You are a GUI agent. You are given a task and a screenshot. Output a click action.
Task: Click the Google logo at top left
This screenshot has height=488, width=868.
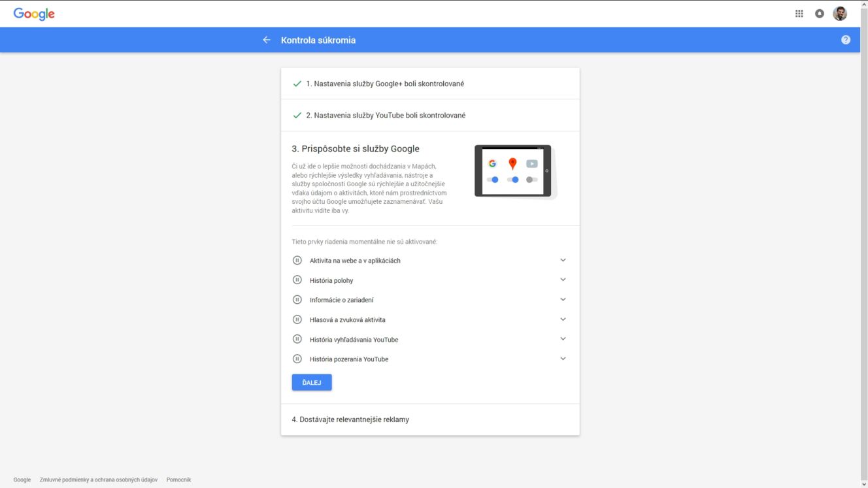point(34,14)
